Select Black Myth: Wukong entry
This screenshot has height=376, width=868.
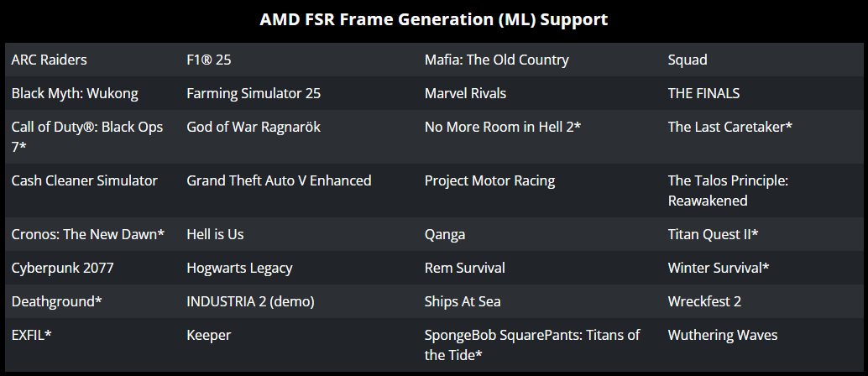click(75, 94)
